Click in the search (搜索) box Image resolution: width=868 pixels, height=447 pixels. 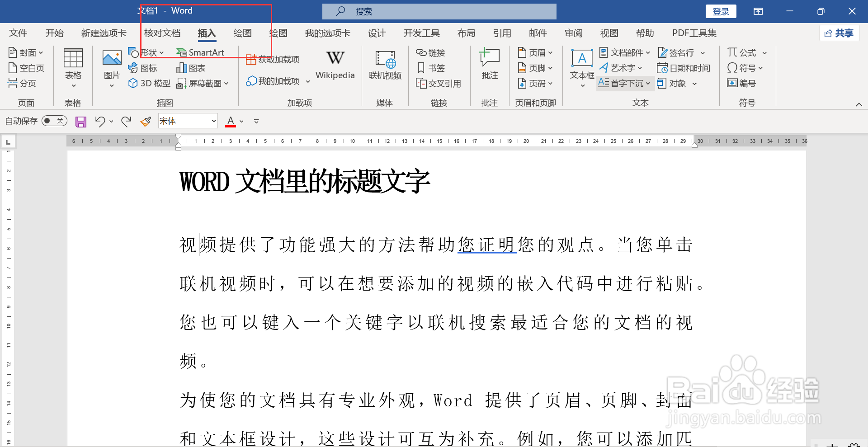tap(439, 11)
